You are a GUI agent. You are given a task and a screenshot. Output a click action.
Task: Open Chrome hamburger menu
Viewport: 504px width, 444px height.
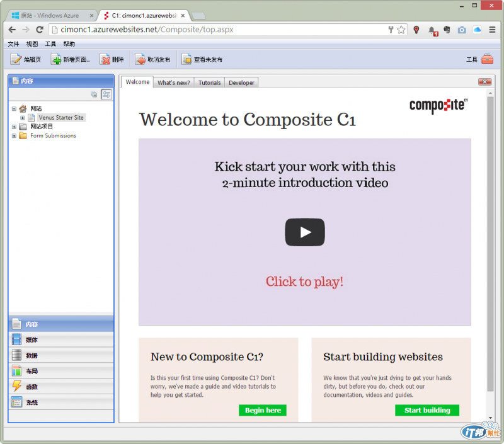click(x=492, y=30)
